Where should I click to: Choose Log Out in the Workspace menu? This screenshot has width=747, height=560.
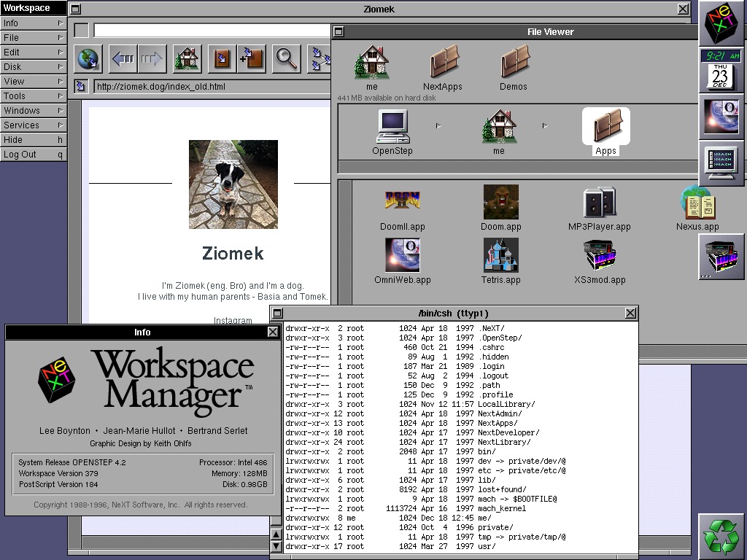(33, 155)
